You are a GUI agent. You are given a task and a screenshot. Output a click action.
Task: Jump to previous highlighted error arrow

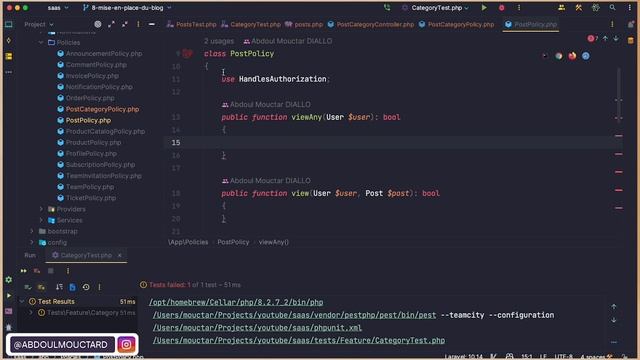(x=605, y=38)
